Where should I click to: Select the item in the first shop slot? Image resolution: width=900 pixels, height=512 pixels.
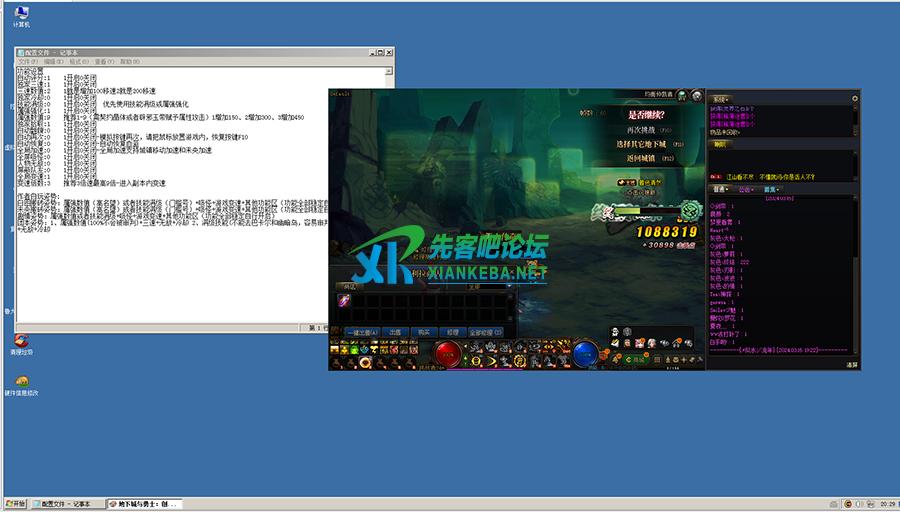pyautogui.click(x=344, y=300)
